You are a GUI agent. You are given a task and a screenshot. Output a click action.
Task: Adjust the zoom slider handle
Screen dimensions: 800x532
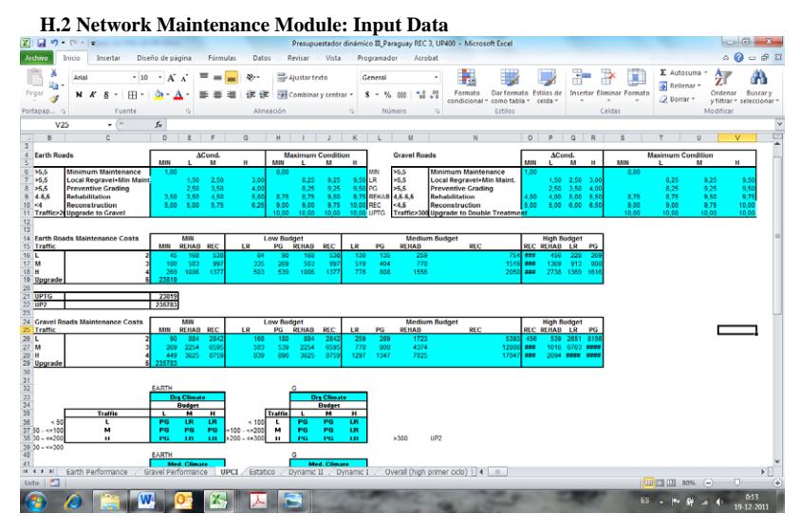tap(737, 483)
